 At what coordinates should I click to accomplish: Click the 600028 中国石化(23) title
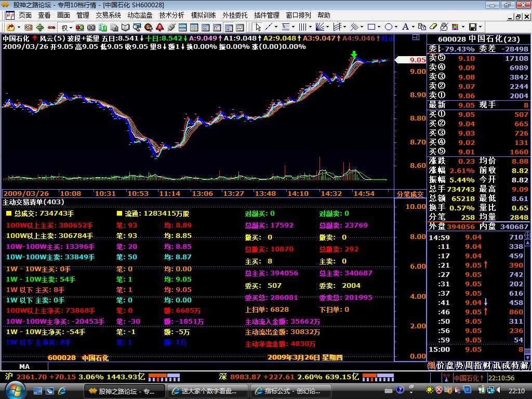[478, 39]
